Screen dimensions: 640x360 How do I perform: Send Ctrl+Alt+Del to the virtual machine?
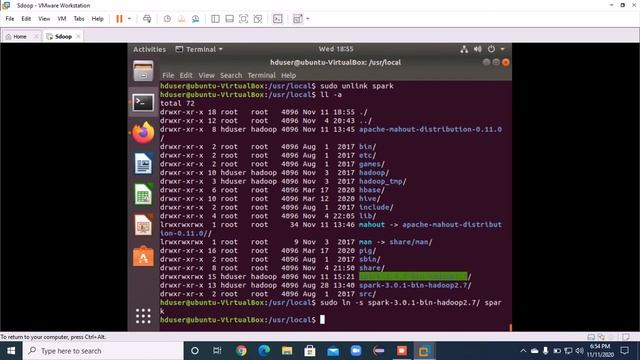click(x=147, y=19)
